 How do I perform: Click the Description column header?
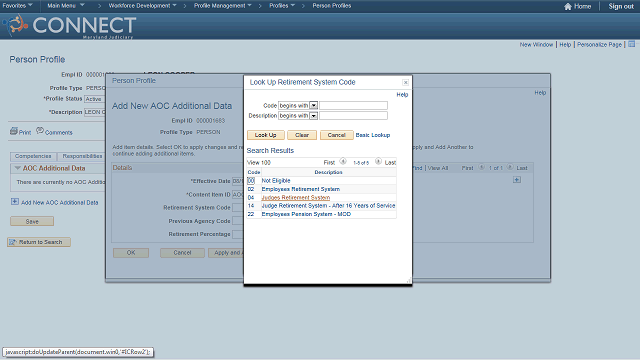tap(328, 172)
